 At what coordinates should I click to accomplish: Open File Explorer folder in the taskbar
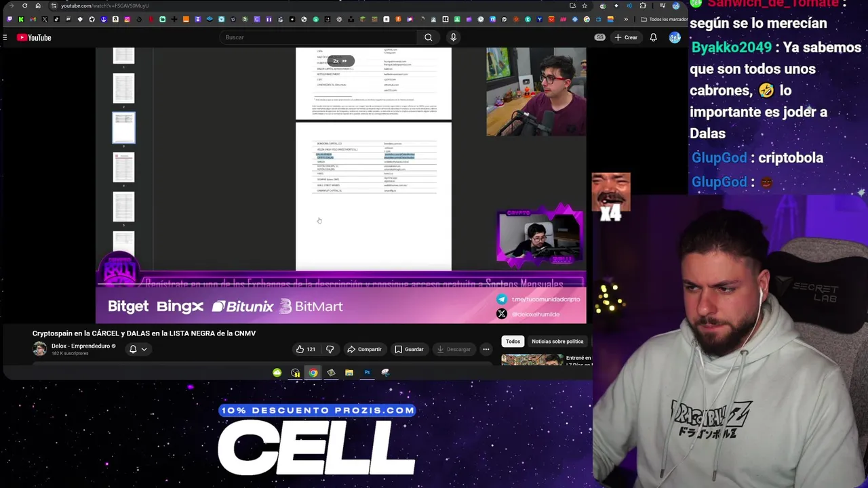tap(349, 372)
